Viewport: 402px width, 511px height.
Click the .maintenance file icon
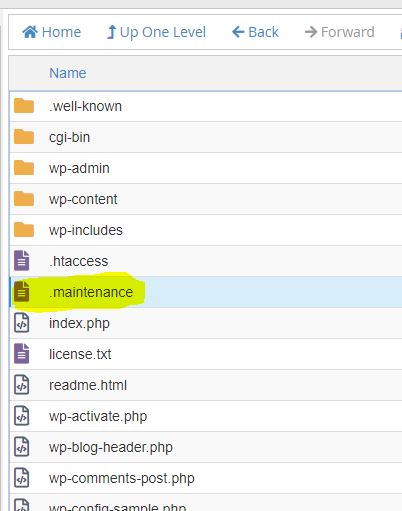click(x=22, y=291)
